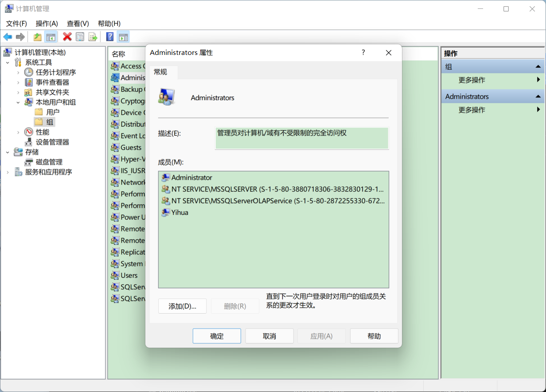The image size is (546, 392).
Task: Click the 取消 button
Action: [x=269, y=336]
